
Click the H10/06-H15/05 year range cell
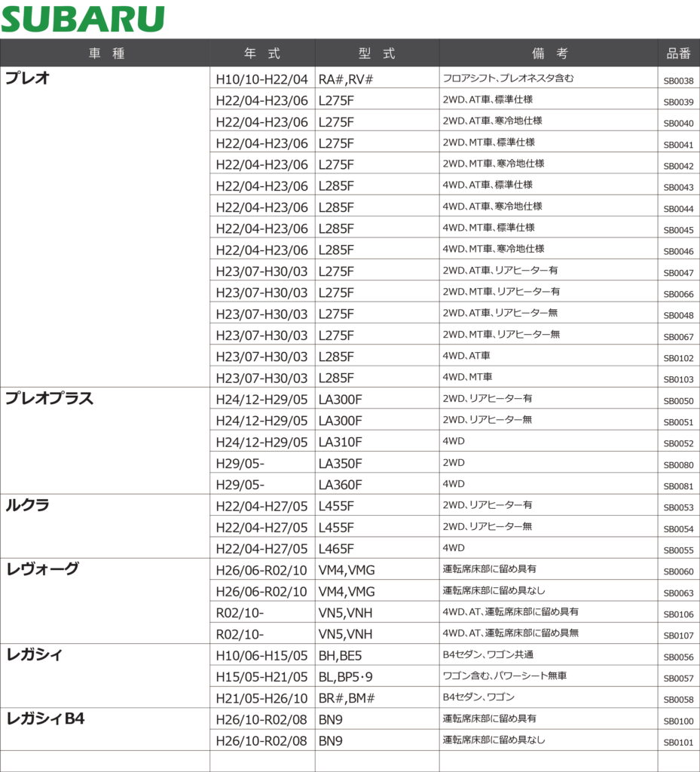pyautogui.click(x=261, y=656)
